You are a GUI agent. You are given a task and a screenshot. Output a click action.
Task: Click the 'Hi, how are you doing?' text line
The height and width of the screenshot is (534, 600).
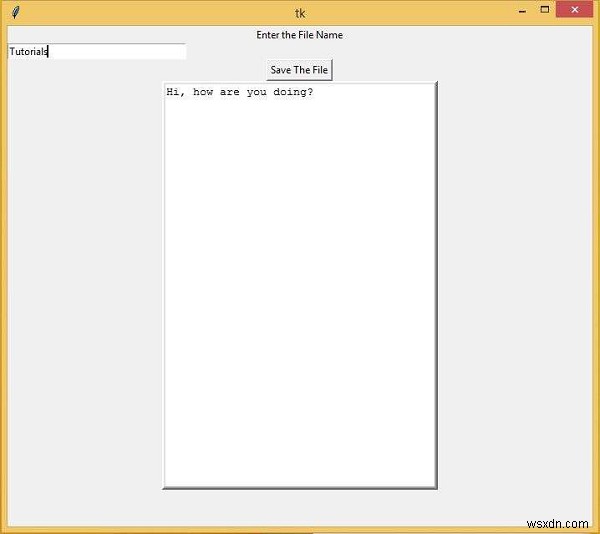point(240,92)
